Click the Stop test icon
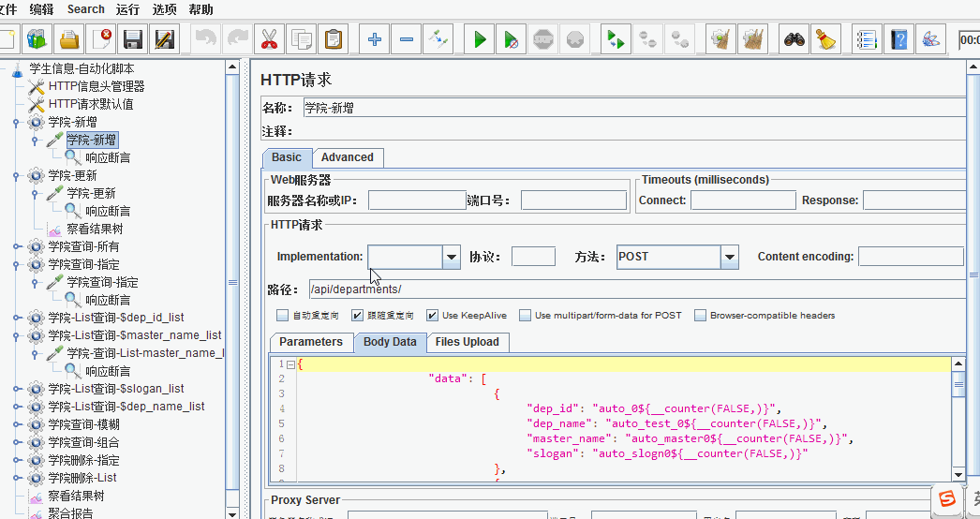Screen dimensions: 980x519 [543, 39]
